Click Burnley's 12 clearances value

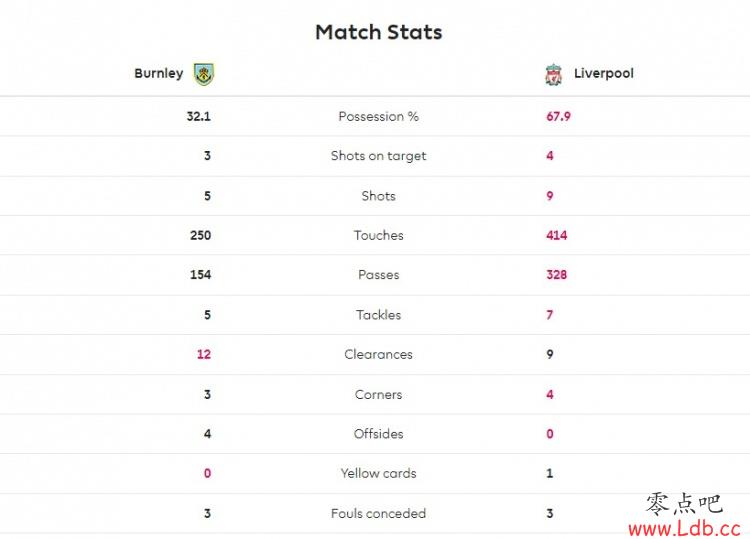click(x=204, y=354)
